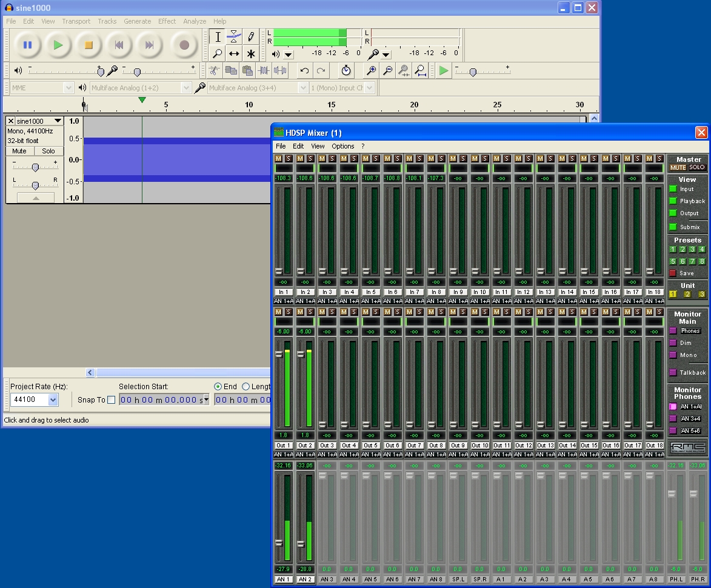Start recording with the Record button
The height and width of the screenshot is (588, 711).
[x=184, y=45]
